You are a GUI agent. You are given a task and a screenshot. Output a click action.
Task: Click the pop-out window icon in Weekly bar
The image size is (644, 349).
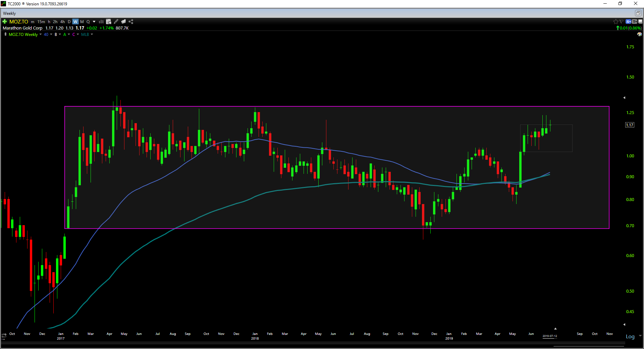pyautogui.click(x=638, y=13)
